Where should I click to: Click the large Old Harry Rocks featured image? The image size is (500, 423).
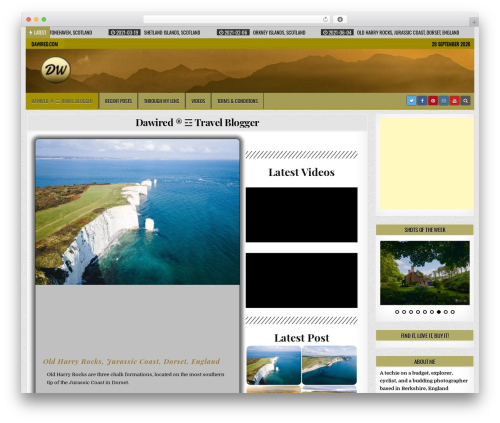tap(137, 212)
